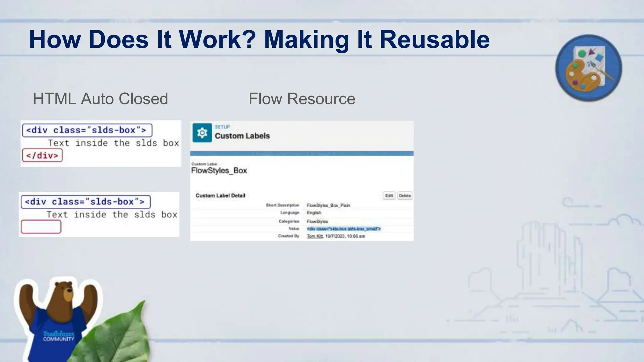Click the 19/7/2023, 10:06 am timestamp
644x362 pixels.
(345, 236)
